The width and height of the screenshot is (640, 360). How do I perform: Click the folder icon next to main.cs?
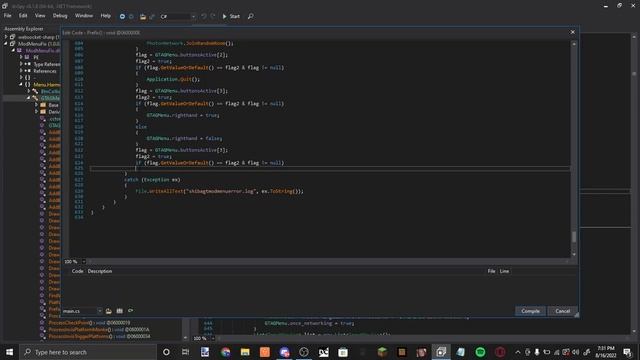(109, 311)
